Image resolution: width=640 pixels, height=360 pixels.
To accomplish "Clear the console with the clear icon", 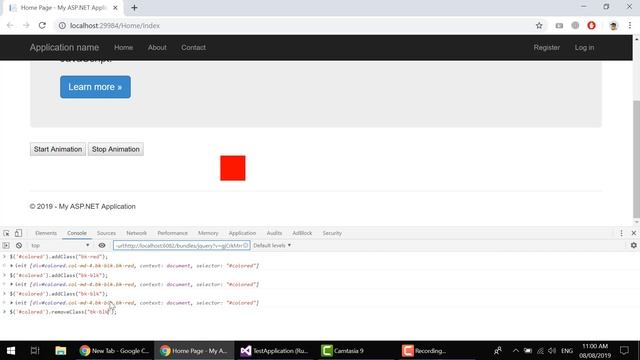I will pos(19,245).
